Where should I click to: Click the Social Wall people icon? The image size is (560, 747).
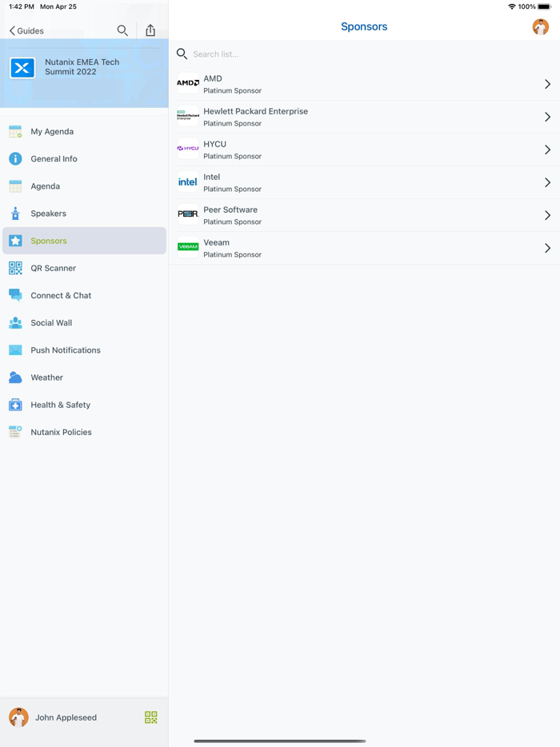15,322
